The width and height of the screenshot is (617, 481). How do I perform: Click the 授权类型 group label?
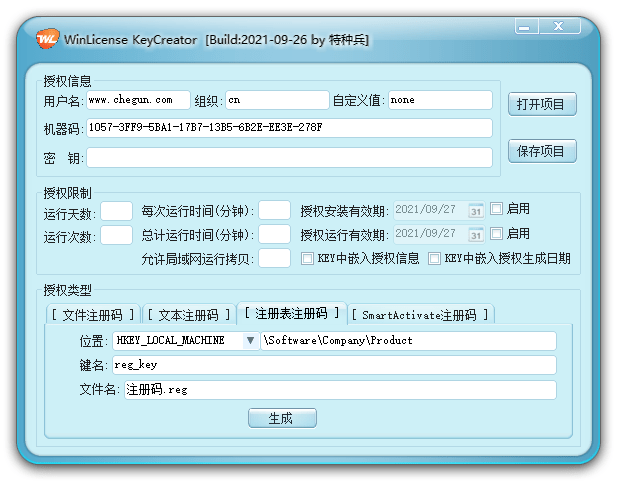click(x=67, y=290)
